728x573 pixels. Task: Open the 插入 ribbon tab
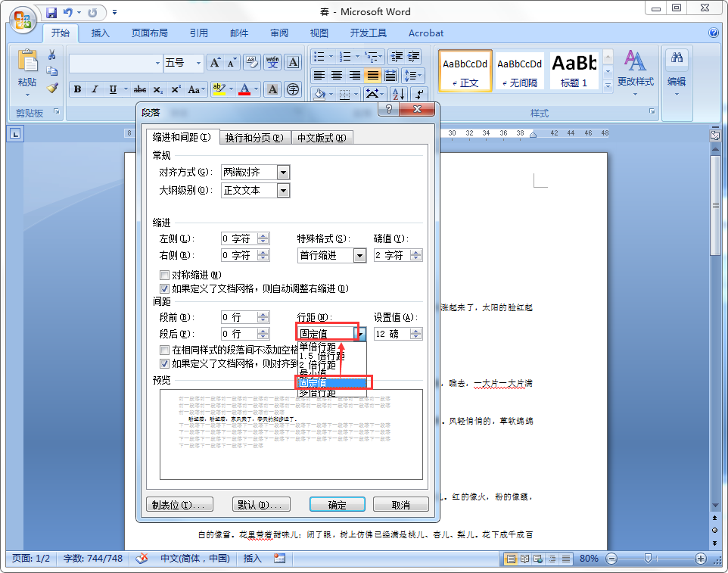(101, 33)
